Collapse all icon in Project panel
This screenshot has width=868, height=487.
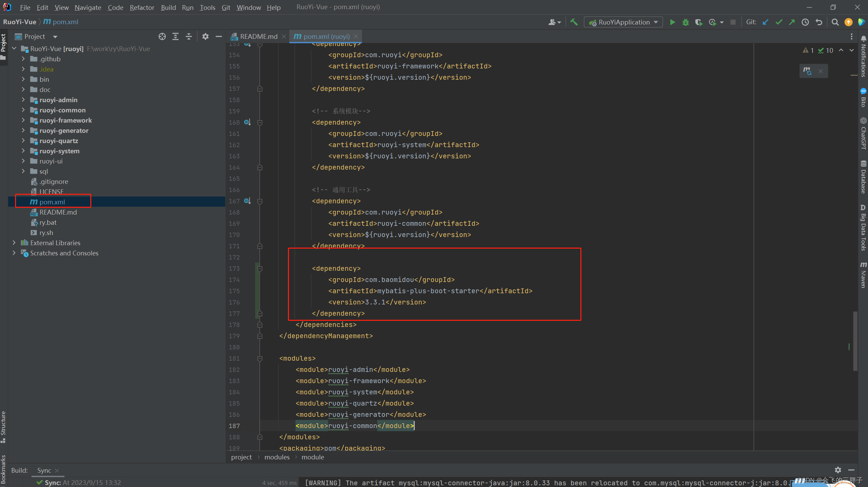point(189,36)
